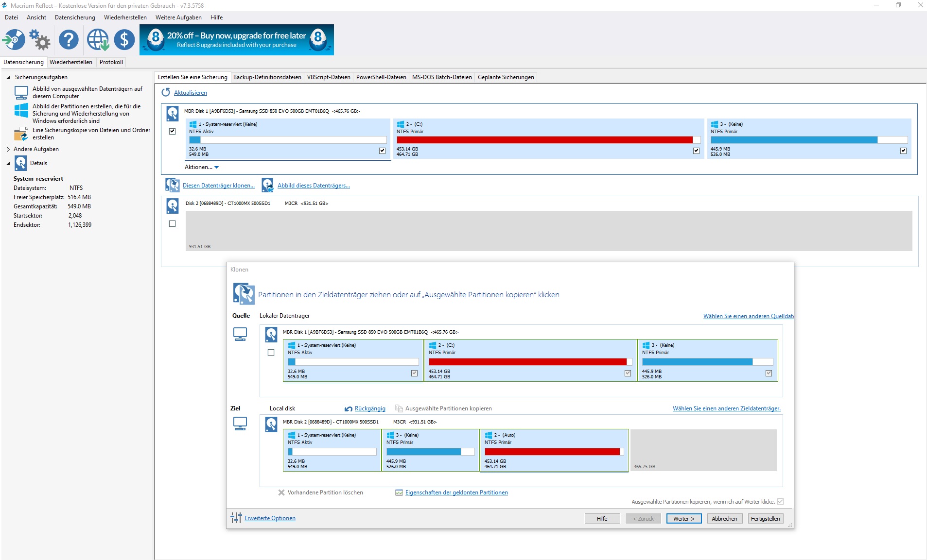Click the properties icon for geklonten Partitionen
Viewport: 927px width, 560px height.
[399, 492]
